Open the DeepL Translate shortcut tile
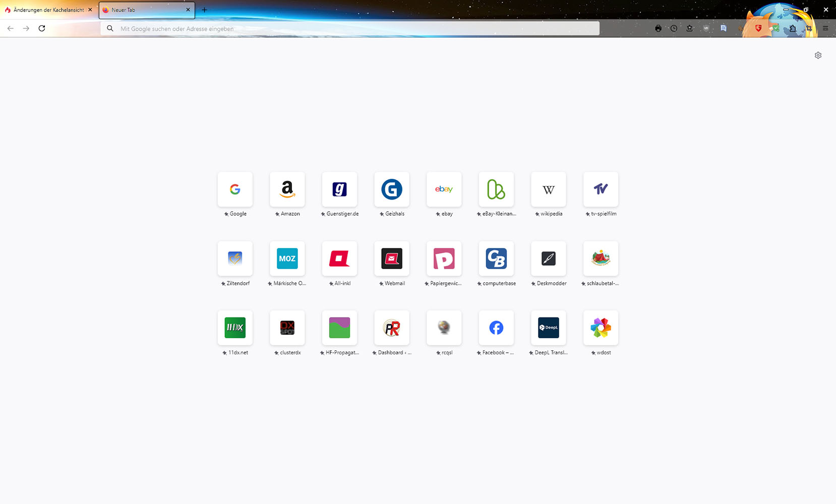The image size is (836, 504). [549, 328]
